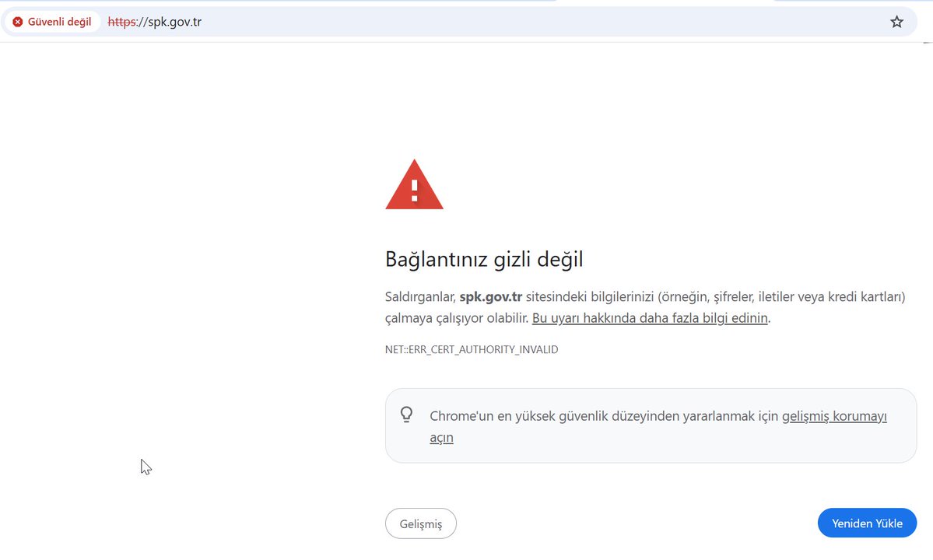This screenshot has width=933, height=560.
Task: Click the Gelişmiş button
Action: click(x=421, y=523)
